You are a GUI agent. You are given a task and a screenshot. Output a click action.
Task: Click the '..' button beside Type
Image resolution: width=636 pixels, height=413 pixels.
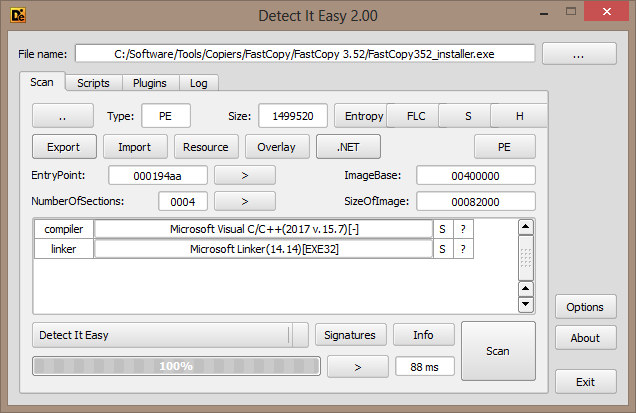63,116
